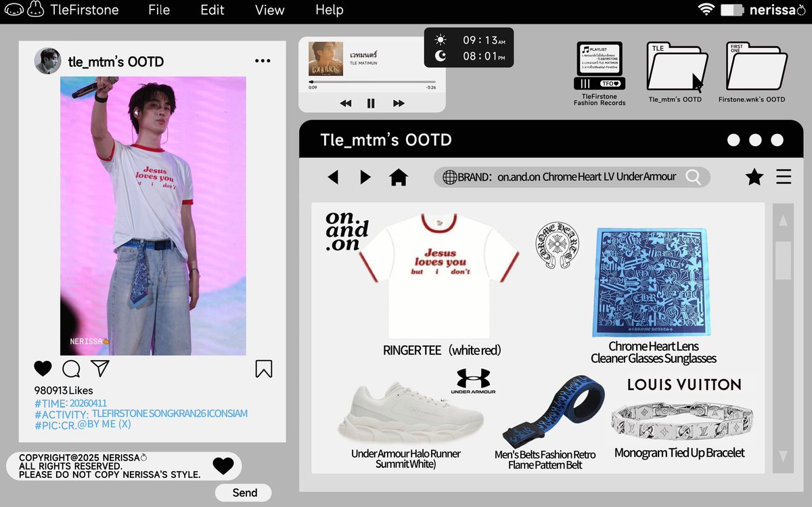
Task: Seek the music player progress bar
Action: 371,82
